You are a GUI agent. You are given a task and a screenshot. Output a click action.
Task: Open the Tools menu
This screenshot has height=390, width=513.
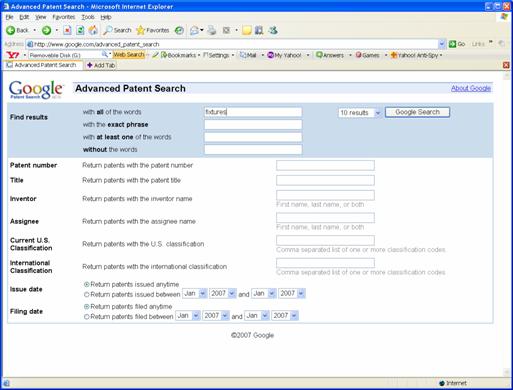coord(88,17)
